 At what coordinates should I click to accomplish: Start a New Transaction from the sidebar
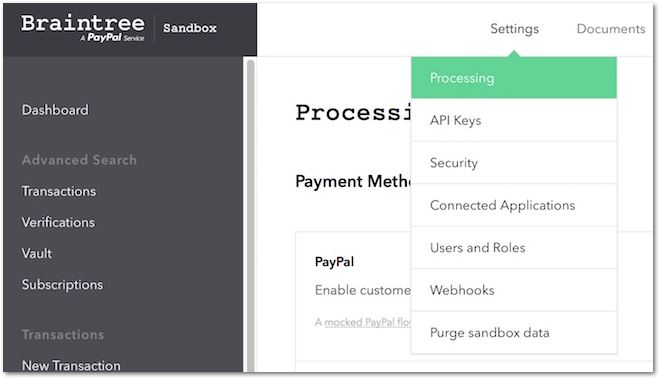click(71, 365)
